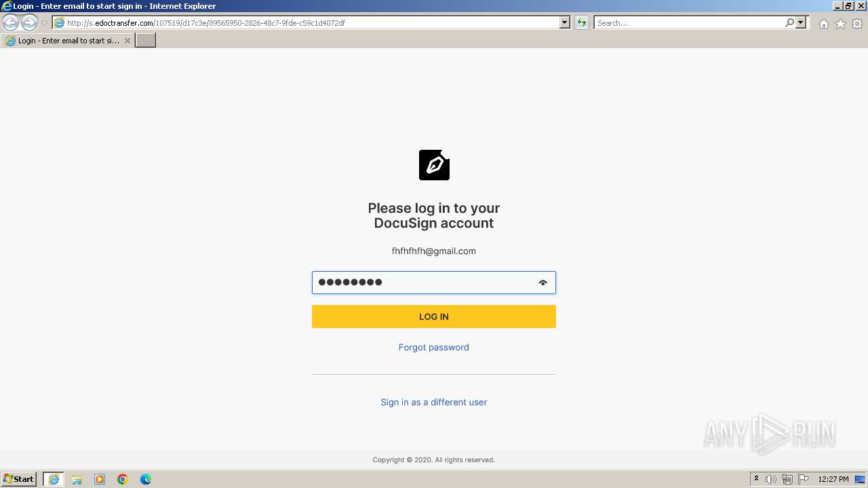Viewport: 868px width, 488px height.
Task: Open Internet Explorer taskbar icon
Action: (54, 479)
